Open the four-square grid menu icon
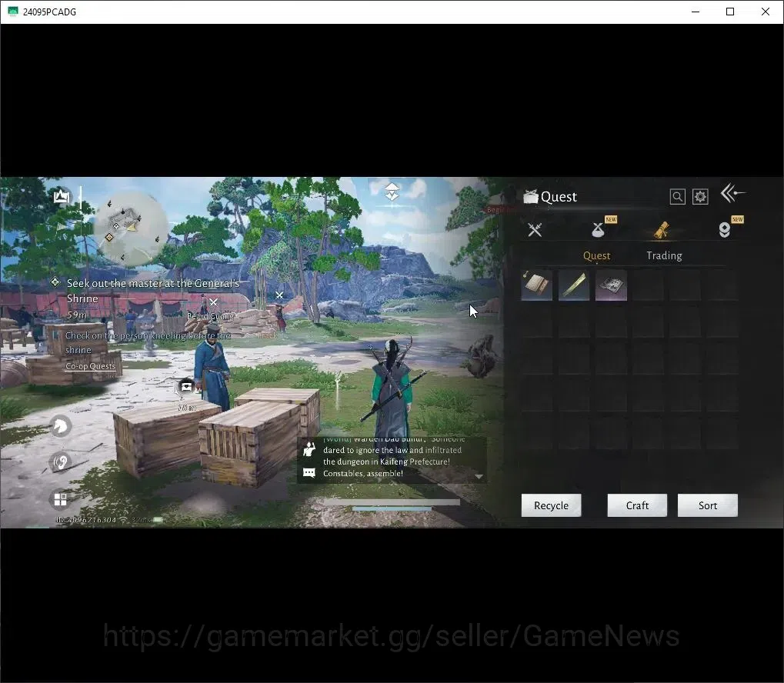This screenshot has width=784, height=683. (x=61, y=499)
